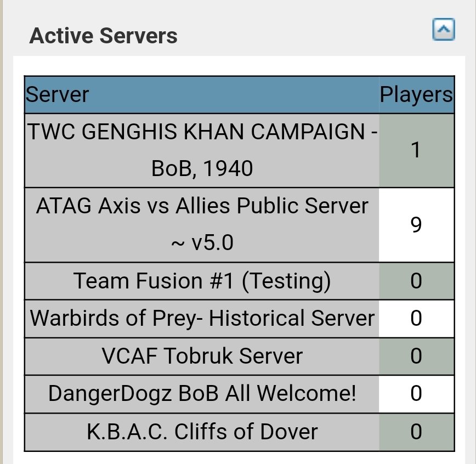Click empty header space beside Active Servers title

tap(302, 36)
